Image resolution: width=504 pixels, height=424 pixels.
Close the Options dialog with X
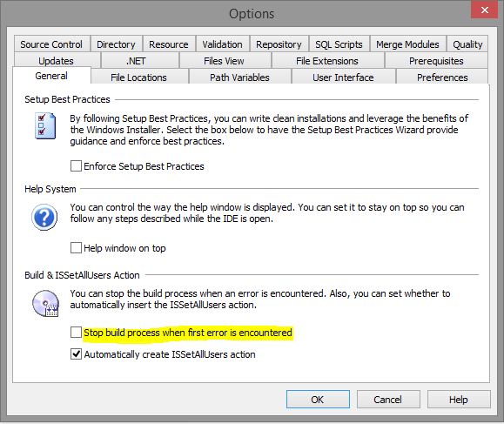pos(484,10)
